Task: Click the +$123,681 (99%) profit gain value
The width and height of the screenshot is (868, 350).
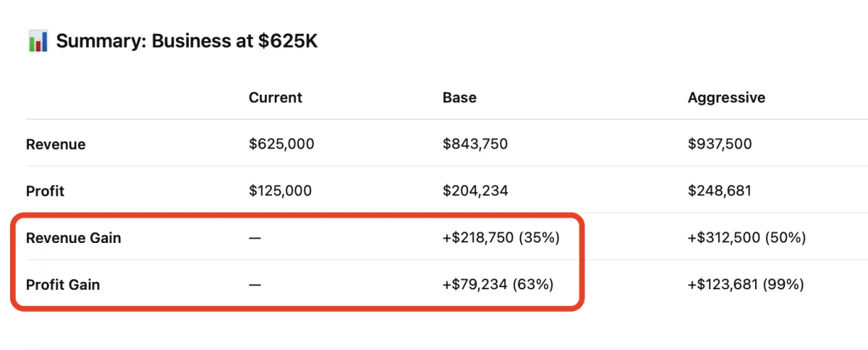Action: coord(746,285)
